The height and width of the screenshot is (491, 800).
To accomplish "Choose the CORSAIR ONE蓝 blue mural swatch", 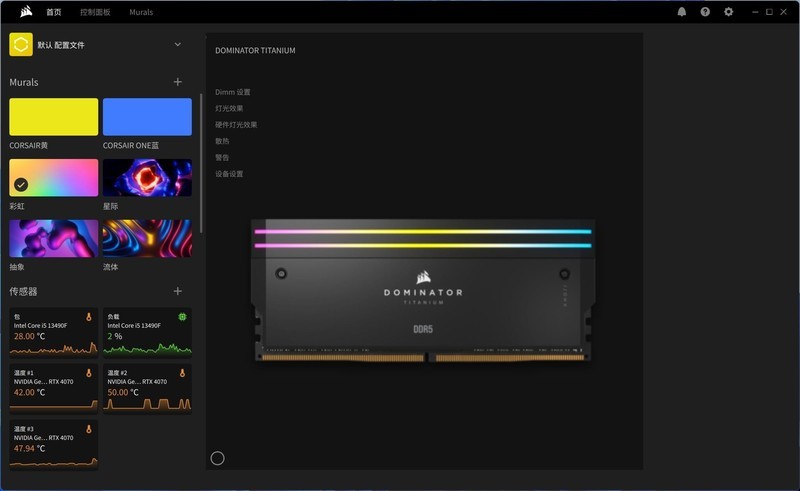I will tap(147, 117).
